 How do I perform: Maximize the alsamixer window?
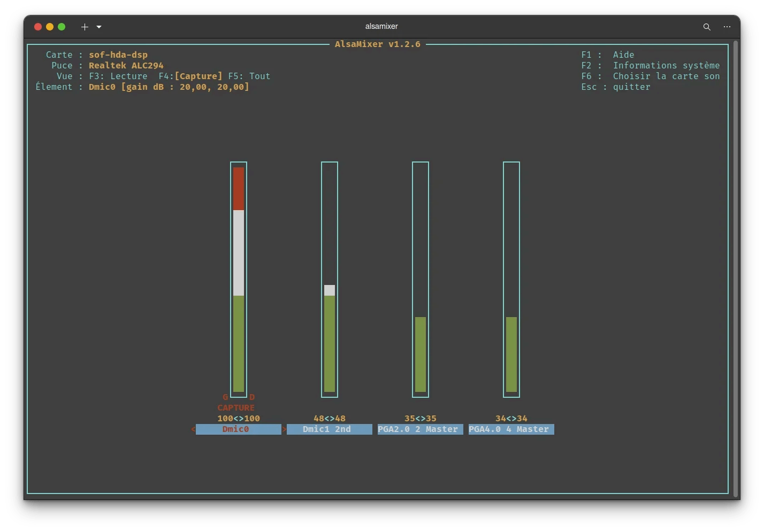click(62, 27)
